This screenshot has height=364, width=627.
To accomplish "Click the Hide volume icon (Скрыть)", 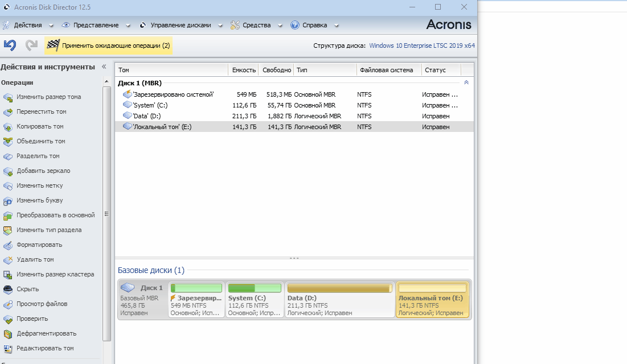I will (x=8, y=289).
